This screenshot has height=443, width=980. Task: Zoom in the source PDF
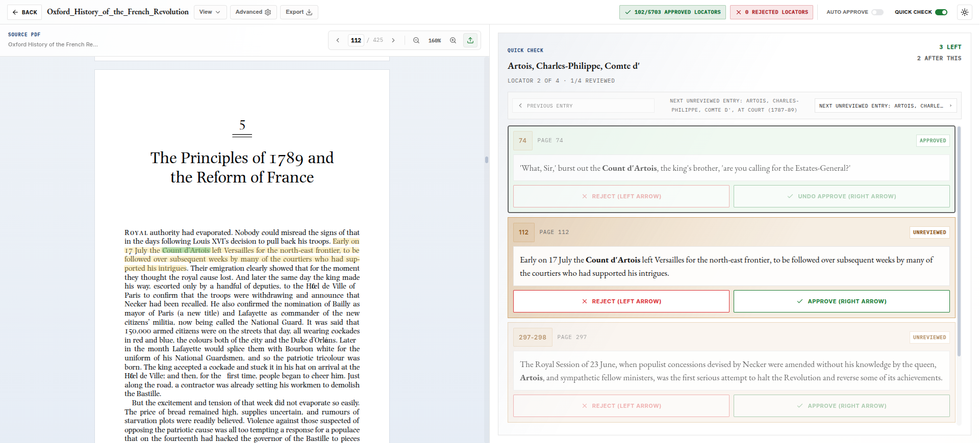[x=453, y=40]
